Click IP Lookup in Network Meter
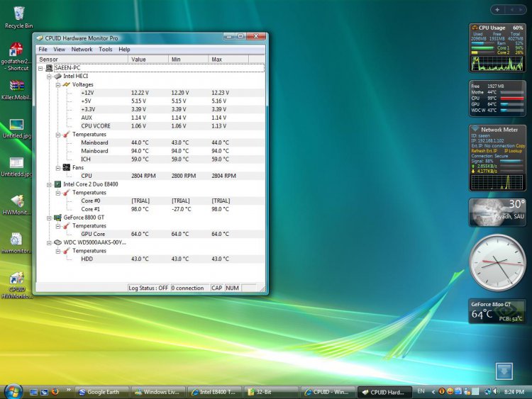Screen dimensions: 532x399 click(513, 151)
